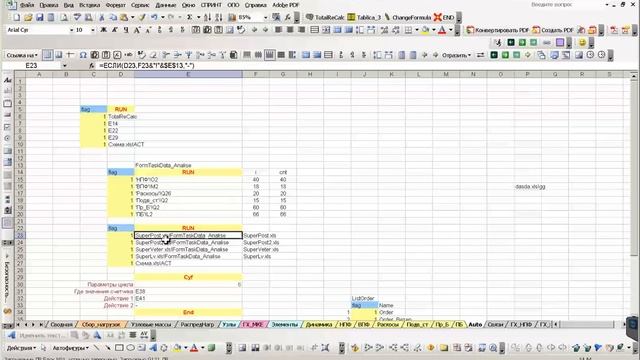Viewport: 640px width, 360px height.
Task: Select the oval shape tool
Action: point(130,348)
